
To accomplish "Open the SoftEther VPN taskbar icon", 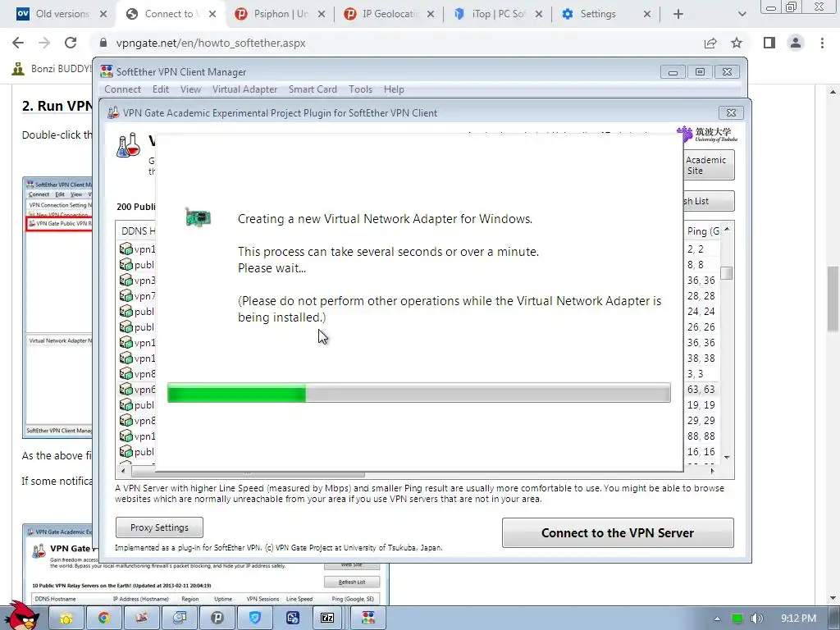I will (x=368, y=619).
